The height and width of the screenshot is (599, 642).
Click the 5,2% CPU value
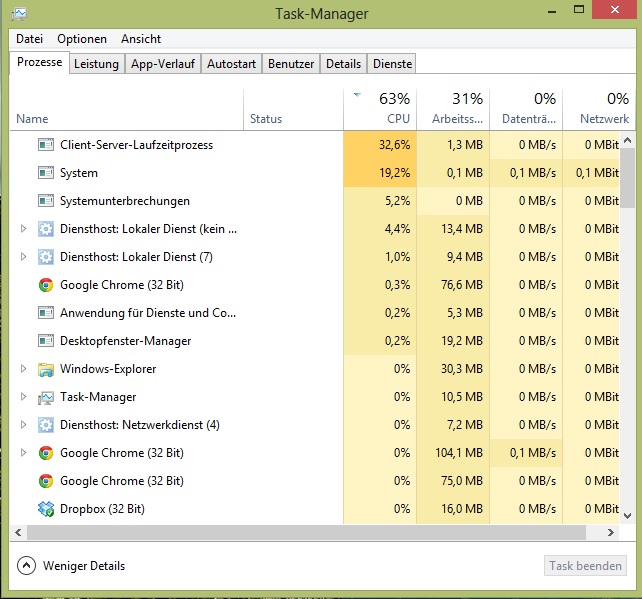point(397,201)
